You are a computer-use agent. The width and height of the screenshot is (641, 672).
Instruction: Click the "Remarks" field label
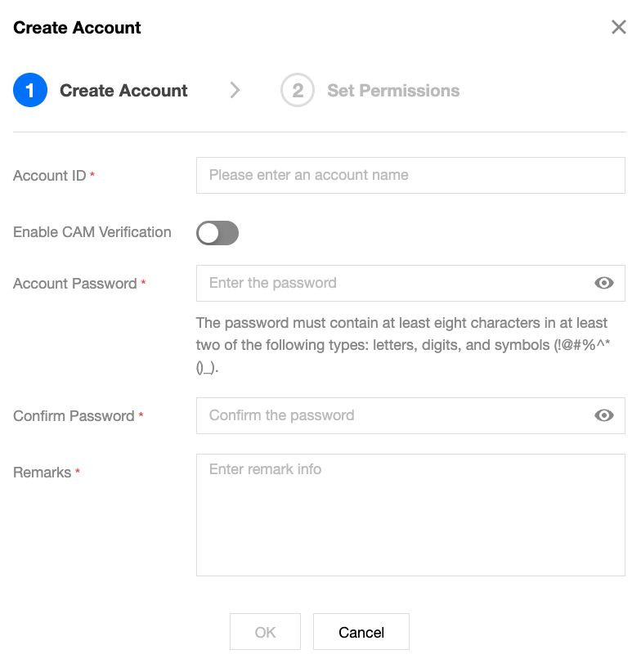[x=43, y=473]
